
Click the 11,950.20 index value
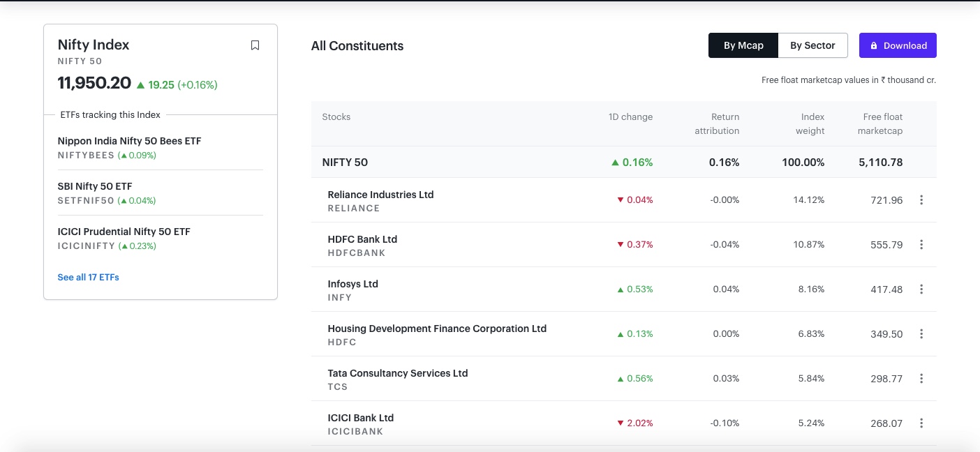(94, 83)
